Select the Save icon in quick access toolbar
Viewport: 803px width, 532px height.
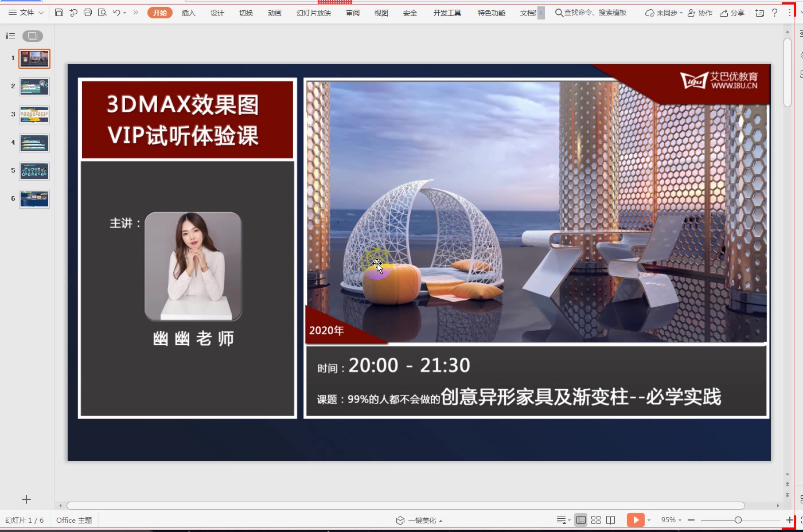(59, 12)
